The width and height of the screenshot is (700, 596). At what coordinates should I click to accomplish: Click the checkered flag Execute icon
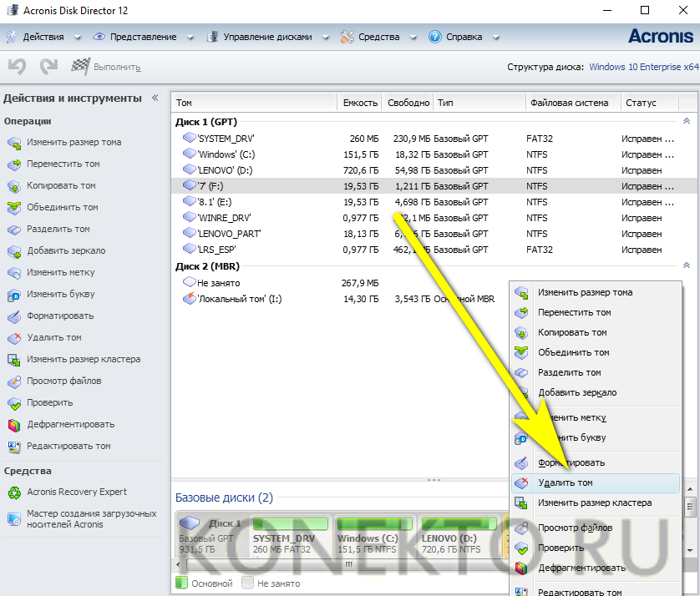point(81,67)
